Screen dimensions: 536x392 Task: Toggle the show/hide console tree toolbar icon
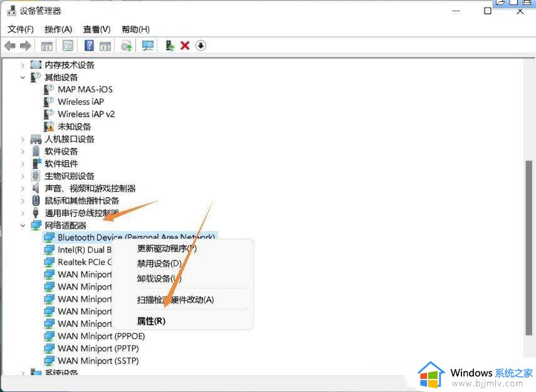[x=46, y=46]
